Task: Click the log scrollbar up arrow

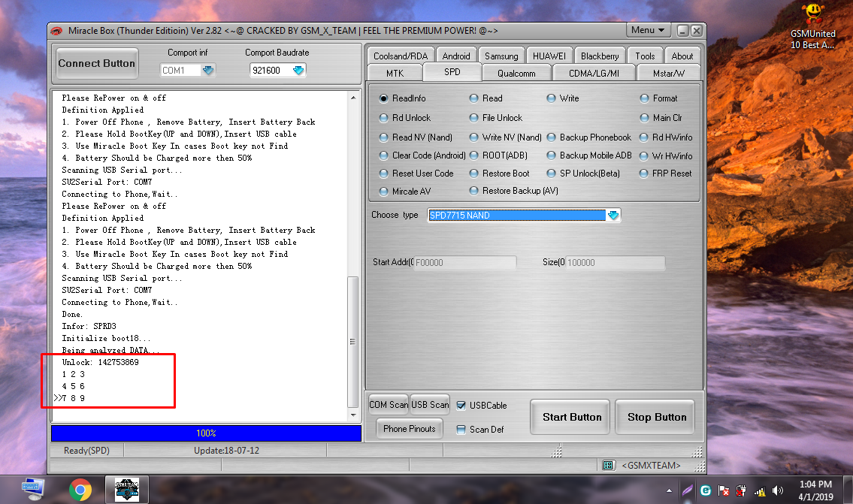Action: (353, 98)
